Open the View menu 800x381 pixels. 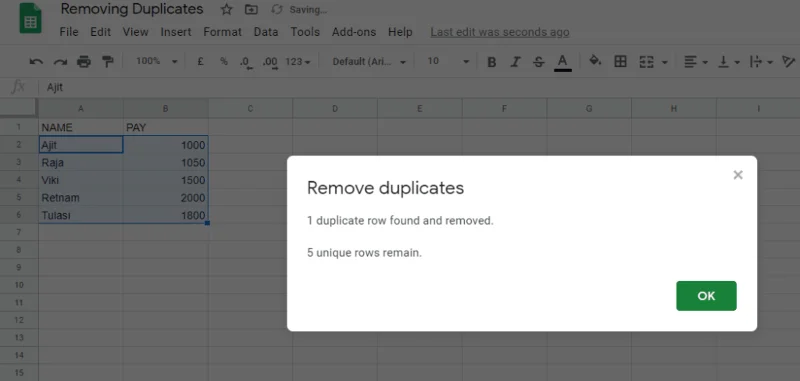coord(135,32)
